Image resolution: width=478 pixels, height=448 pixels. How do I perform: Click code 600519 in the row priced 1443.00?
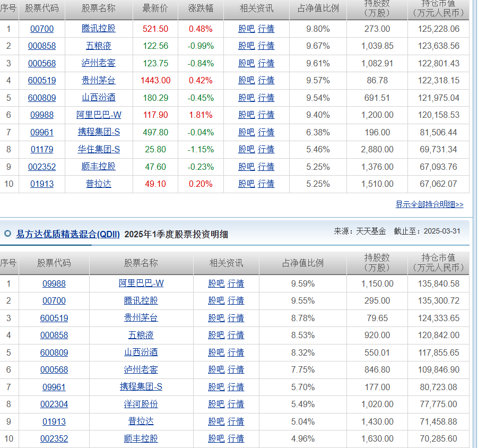tap(42, 81)
